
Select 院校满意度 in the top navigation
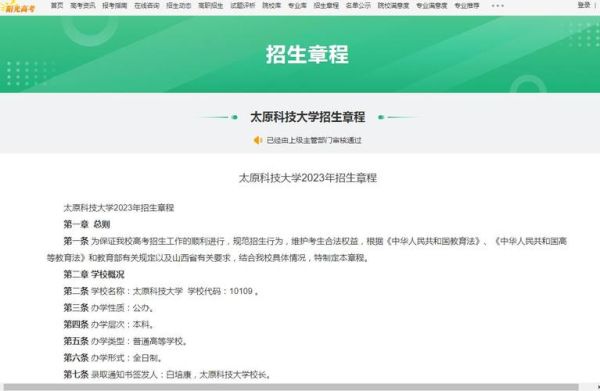click(393, 5)
